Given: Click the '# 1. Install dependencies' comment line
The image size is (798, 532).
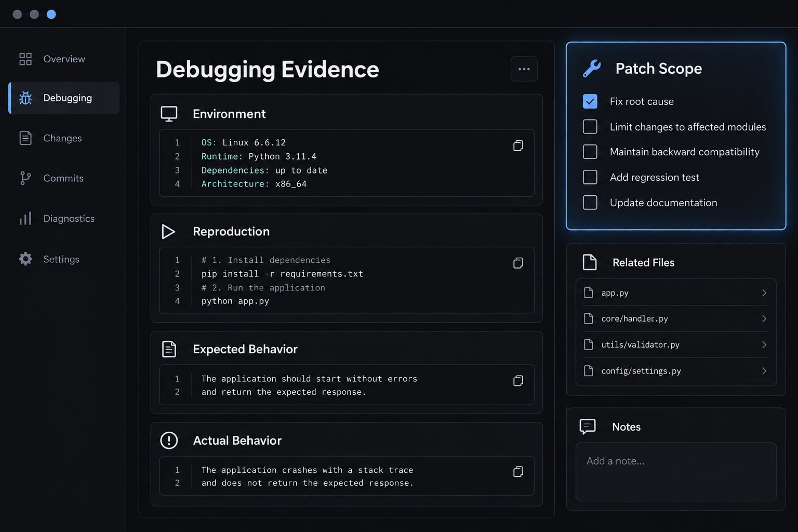Looking at the screenshot, I should click(266, 260).
